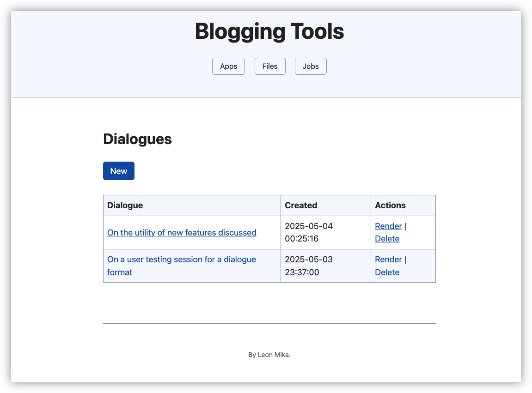
Task: Select the timestamp 2025-05-04 00:25:16
Action: 309,232
